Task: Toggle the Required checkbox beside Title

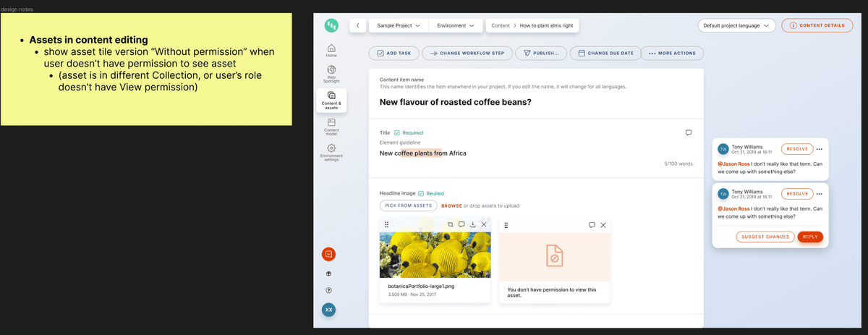Action: 397,133
